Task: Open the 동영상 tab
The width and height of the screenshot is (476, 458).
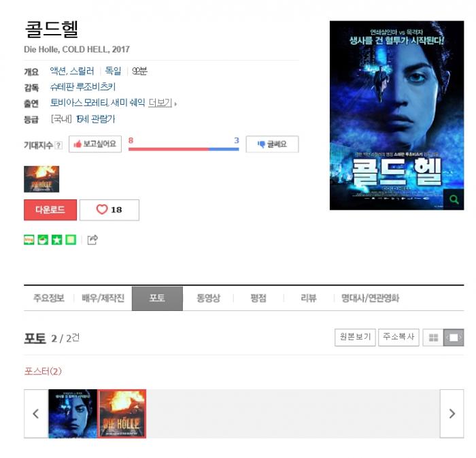Action: point(208,298)
